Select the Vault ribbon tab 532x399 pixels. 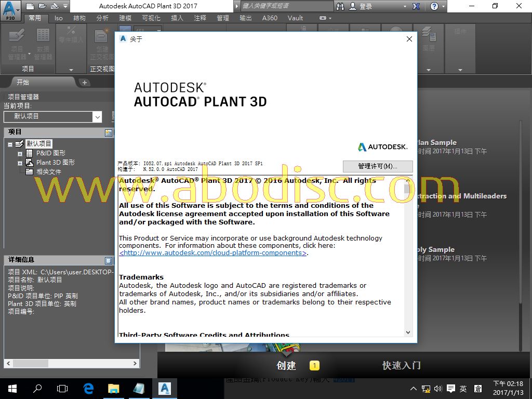tap(295, 18)
